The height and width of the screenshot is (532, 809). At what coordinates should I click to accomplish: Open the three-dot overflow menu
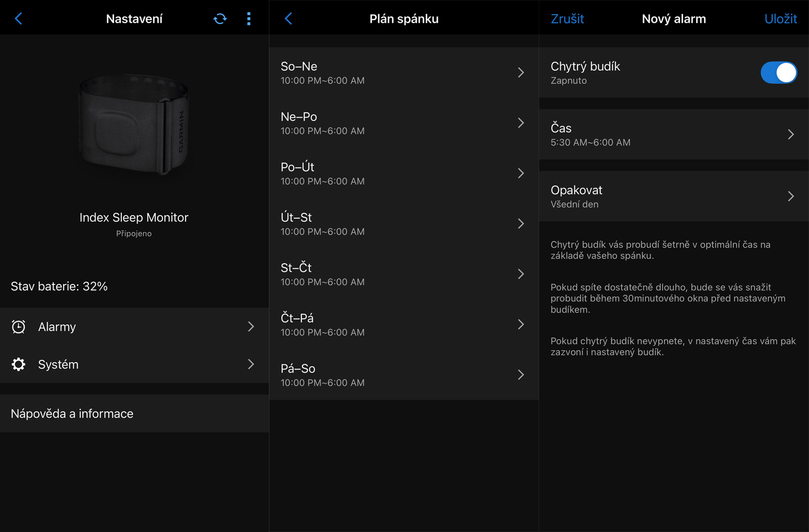coord(248,19)
